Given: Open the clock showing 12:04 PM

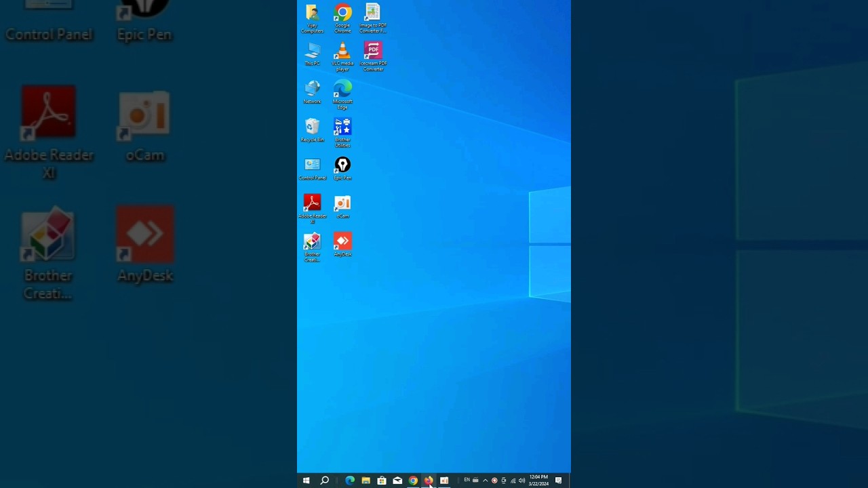Looking at the screenshot, I should 538,481.
